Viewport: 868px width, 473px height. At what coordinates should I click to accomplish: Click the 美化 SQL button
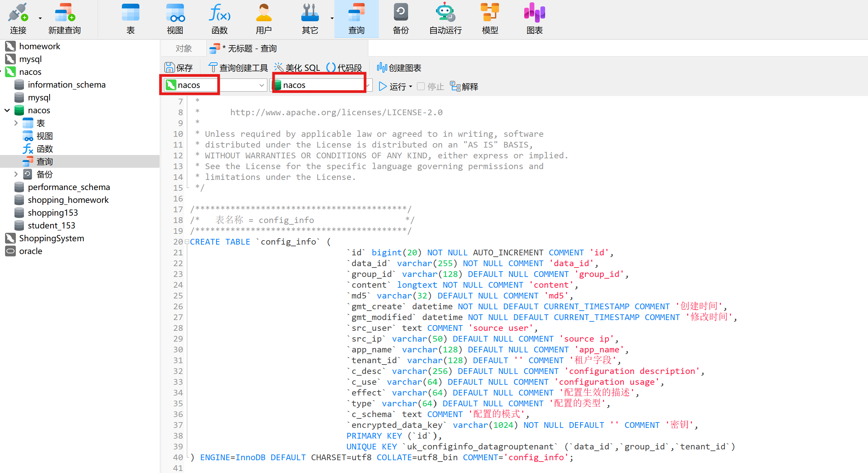click(297, 68)
